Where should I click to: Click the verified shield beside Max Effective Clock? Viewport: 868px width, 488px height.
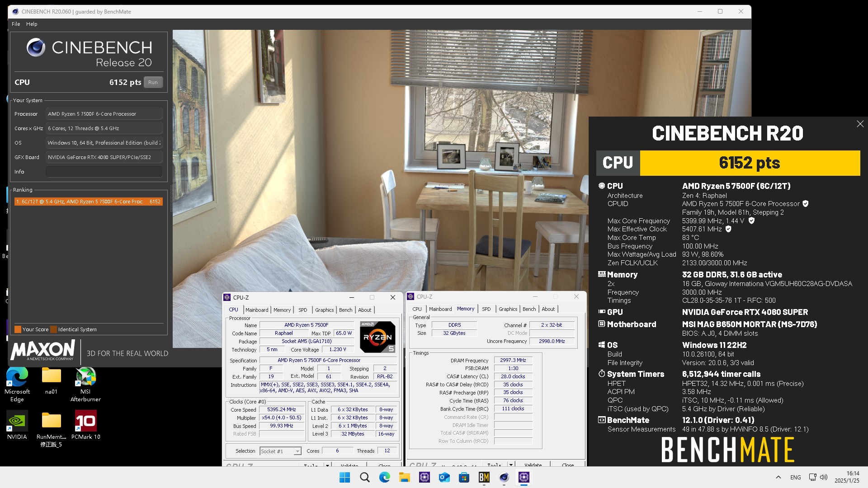[728, 229]
